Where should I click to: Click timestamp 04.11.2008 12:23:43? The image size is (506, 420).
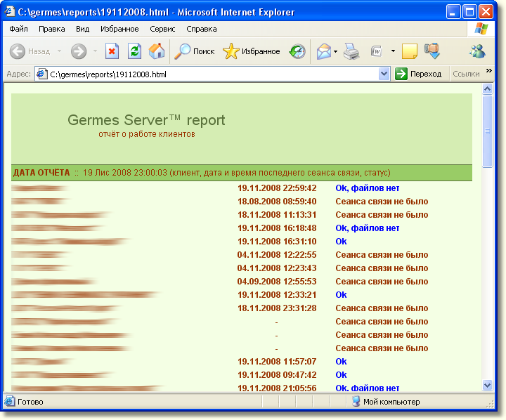point(277,268)
